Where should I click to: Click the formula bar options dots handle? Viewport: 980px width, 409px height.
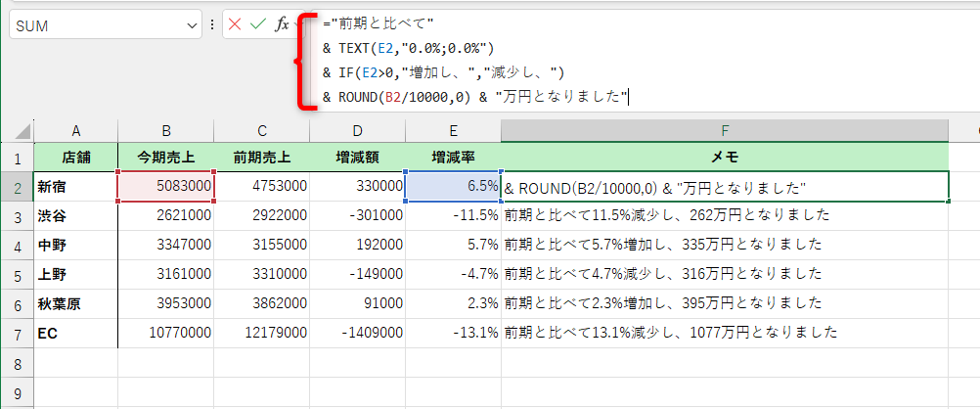tap(212, 25)
